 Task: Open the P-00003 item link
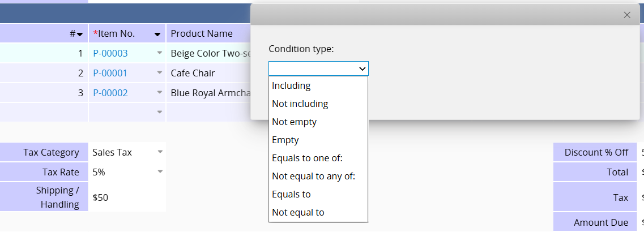(110, 53)
